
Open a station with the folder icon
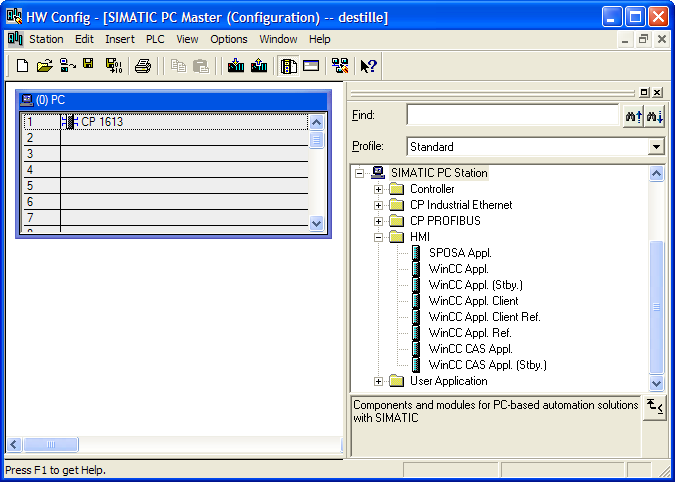(x=44, y=66)
